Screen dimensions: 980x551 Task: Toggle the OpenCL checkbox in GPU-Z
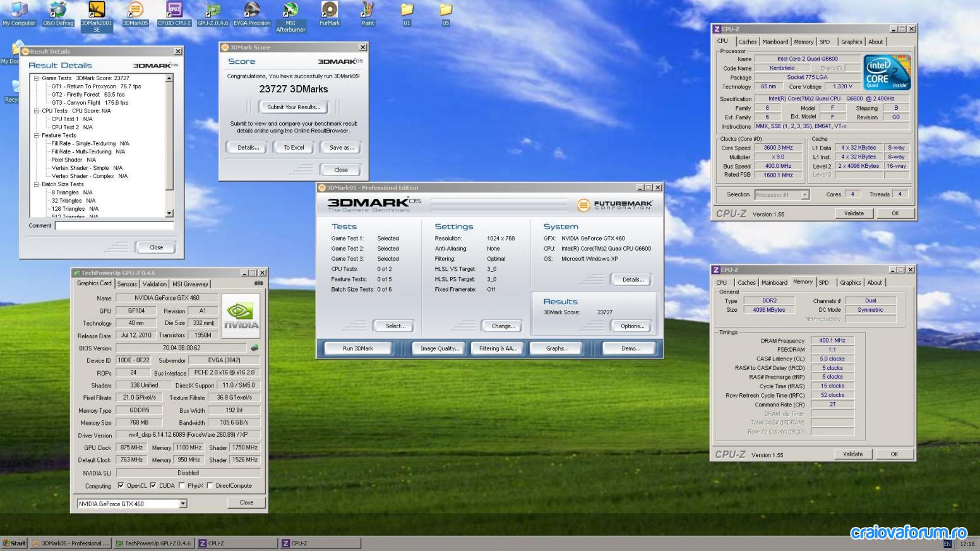pos(121,485)
